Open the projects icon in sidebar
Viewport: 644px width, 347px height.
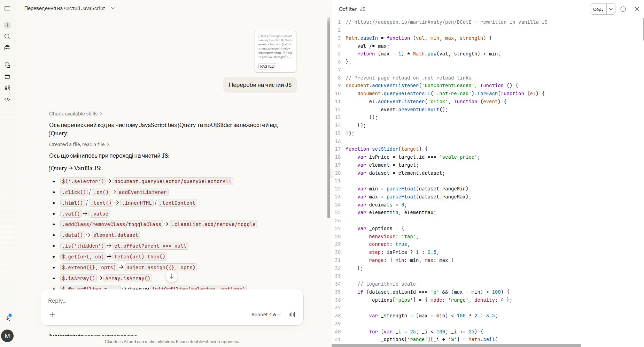click(x=7, y=76)
